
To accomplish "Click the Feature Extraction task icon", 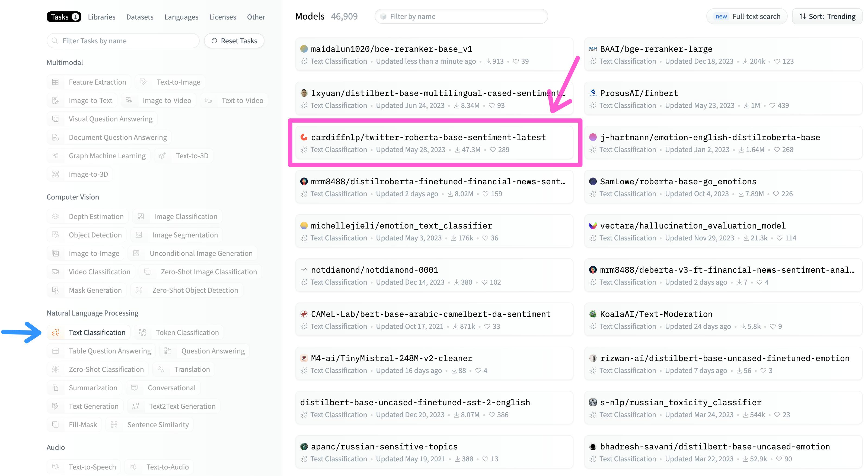I will pyautogui.click(x=56, y=82).
